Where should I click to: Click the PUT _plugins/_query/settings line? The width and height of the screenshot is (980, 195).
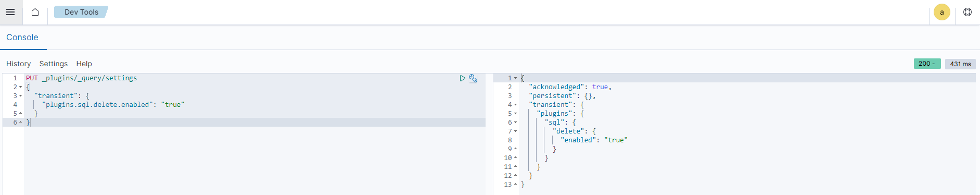[x=82, y=78]
